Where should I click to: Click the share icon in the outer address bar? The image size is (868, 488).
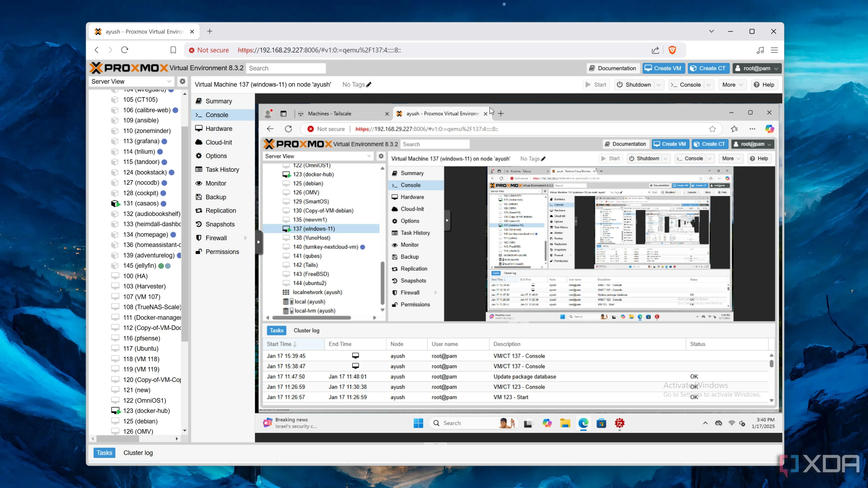point(655,50)
